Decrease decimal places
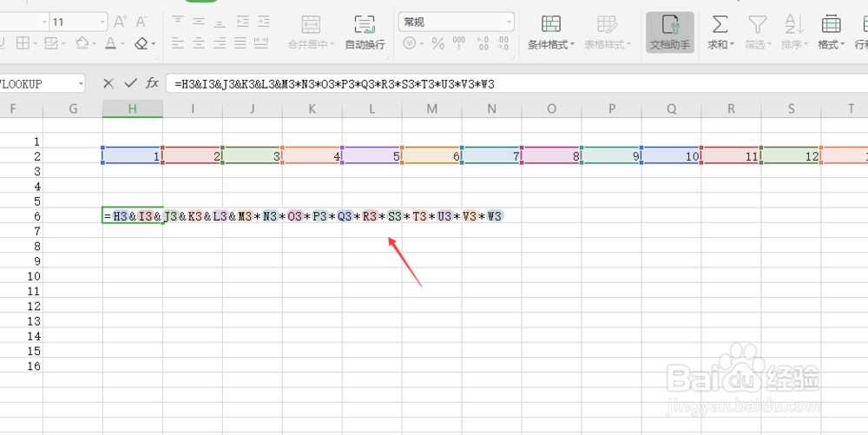 pyautogui.click(x=503, y=43)
